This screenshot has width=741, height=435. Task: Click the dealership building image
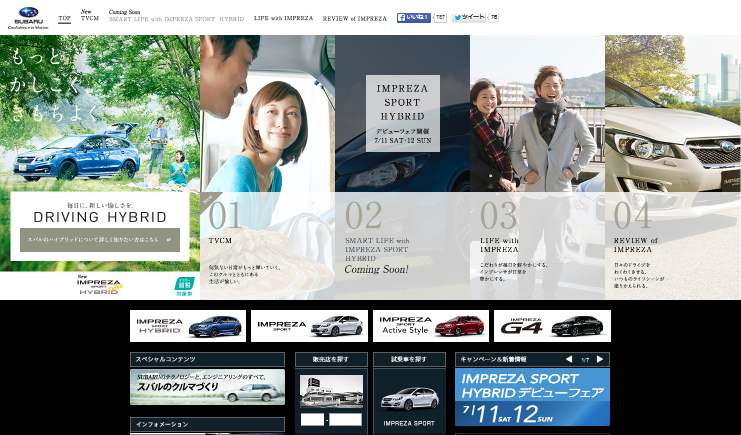[x=331, y=391]
